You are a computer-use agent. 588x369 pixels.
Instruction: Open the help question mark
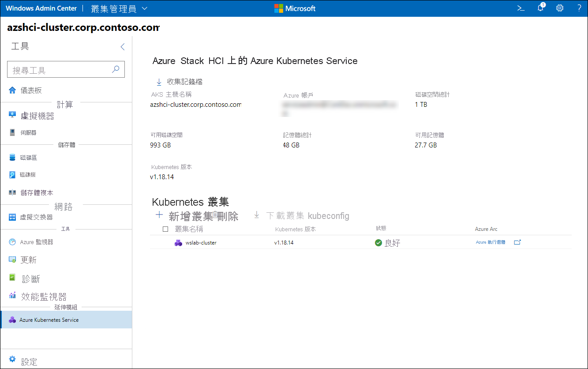[x=579, y=8]
